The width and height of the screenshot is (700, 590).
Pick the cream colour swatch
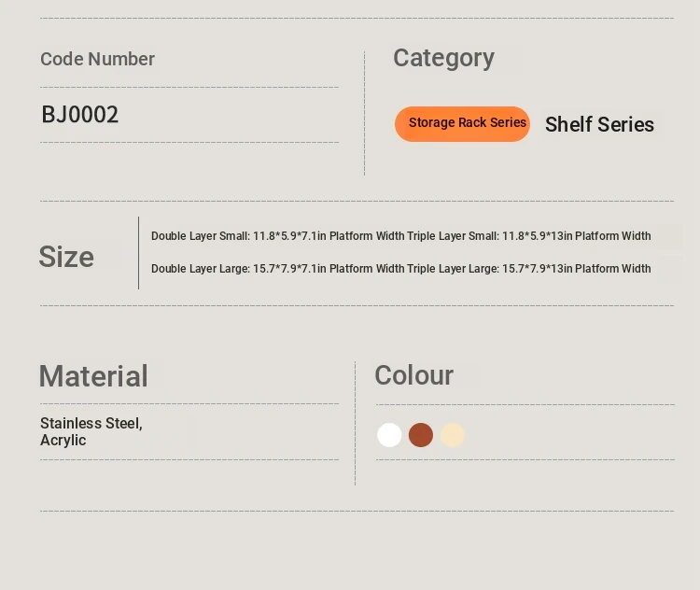453,435
